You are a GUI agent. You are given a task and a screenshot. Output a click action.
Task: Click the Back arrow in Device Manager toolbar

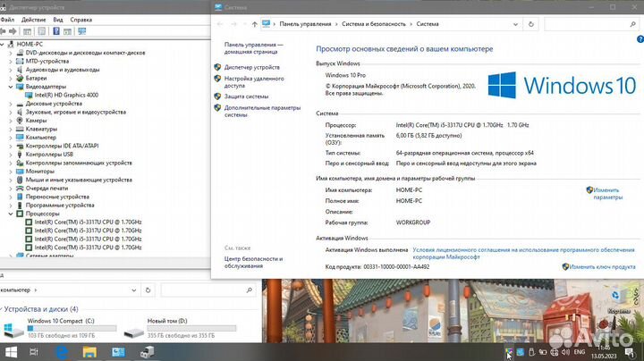pos(3,31)
